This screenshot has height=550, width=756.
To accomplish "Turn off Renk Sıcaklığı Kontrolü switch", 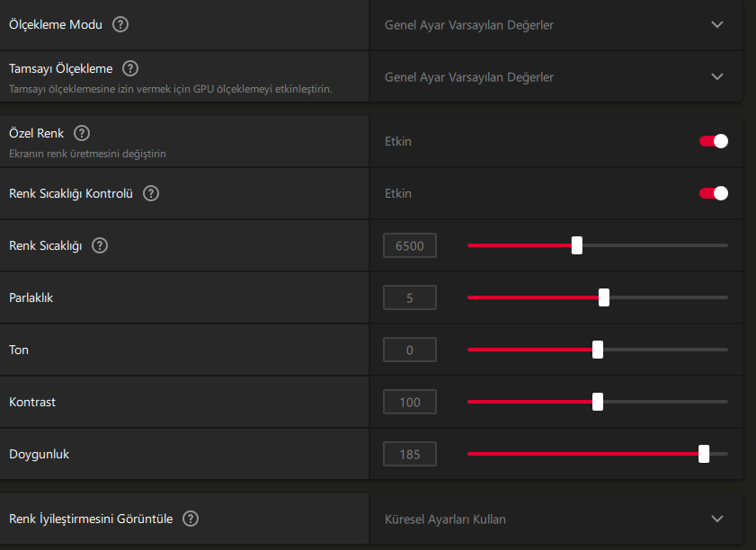I will point(714,193).
